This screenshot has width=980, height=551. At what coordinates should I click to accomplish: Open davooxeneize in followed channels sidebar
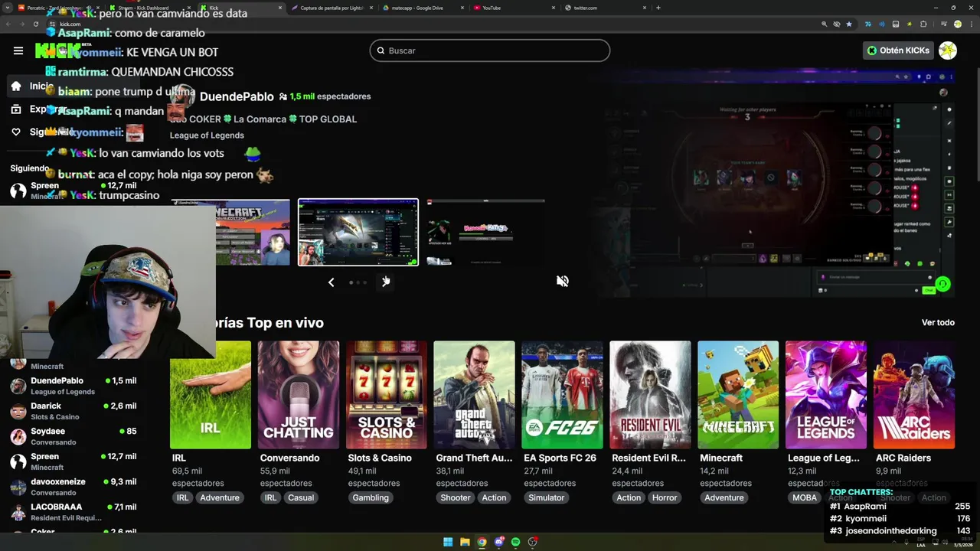pos(73,487)
